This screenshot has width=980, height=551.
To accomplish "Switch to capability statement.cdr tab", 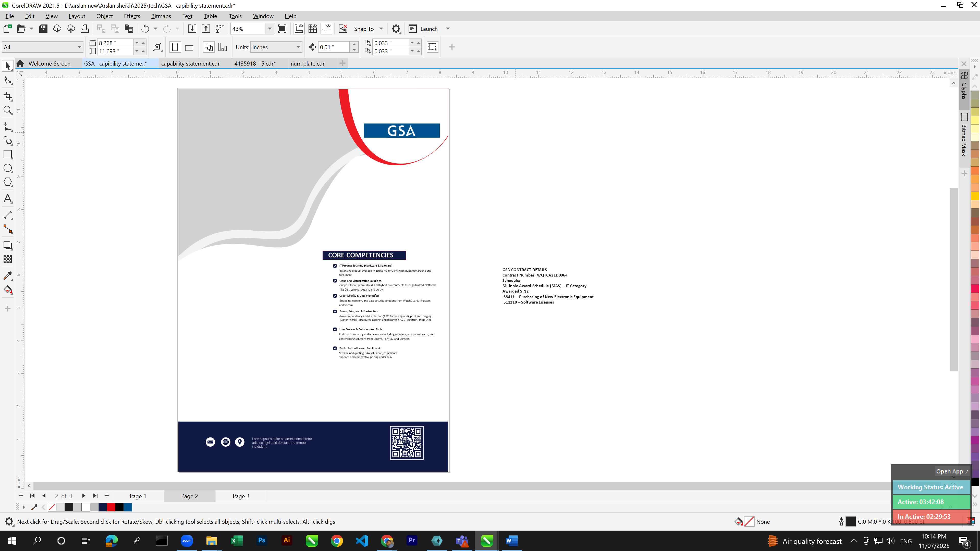I will pyautogui.click(x=190, y=64).
